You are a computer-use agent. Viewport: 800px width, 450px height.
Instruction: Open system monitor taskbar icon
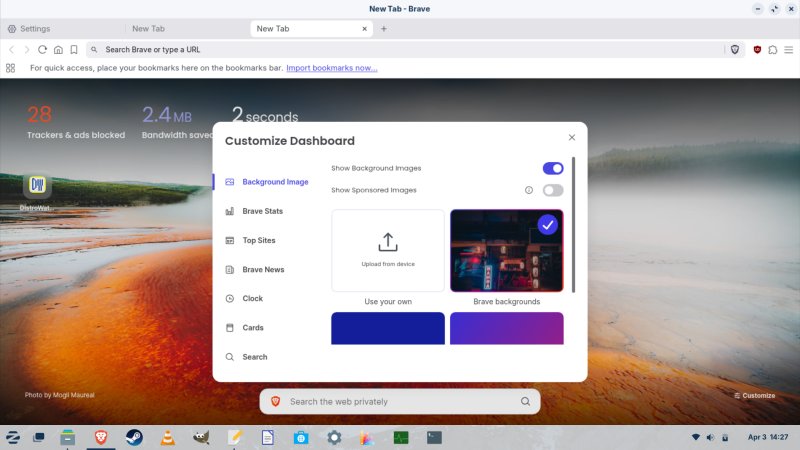pyautogui.click(x=401, y=437)
